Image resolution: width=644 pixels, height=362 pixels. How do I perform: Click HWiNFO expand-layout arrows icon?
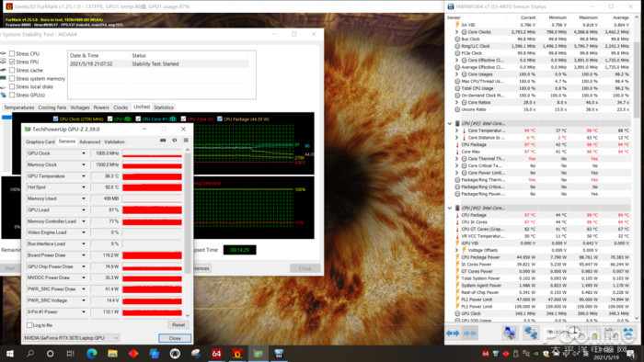click(x=453, y=334)
